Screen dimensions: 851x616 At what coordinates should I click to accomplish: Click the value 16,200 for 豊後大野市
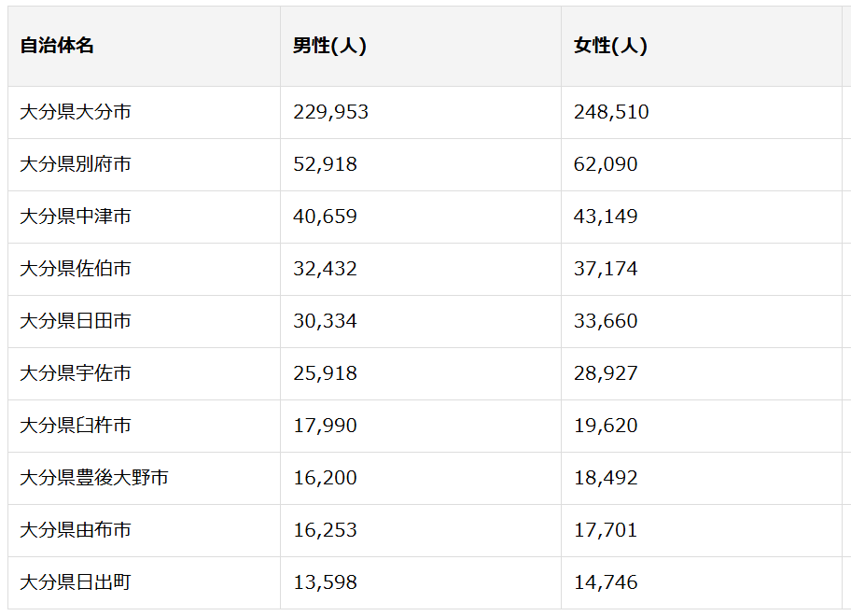click(x=325, y=478)
